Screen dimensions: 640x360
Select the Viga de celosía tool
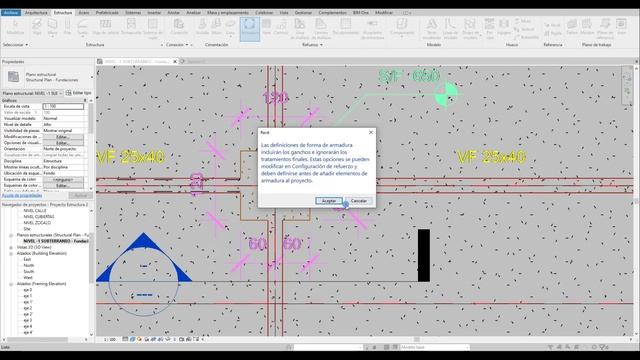[x=105, y=27]
